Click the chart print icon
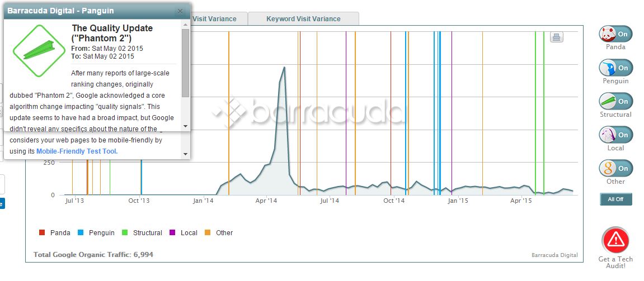This screenshot has width=644, height=281. (556, 37)
